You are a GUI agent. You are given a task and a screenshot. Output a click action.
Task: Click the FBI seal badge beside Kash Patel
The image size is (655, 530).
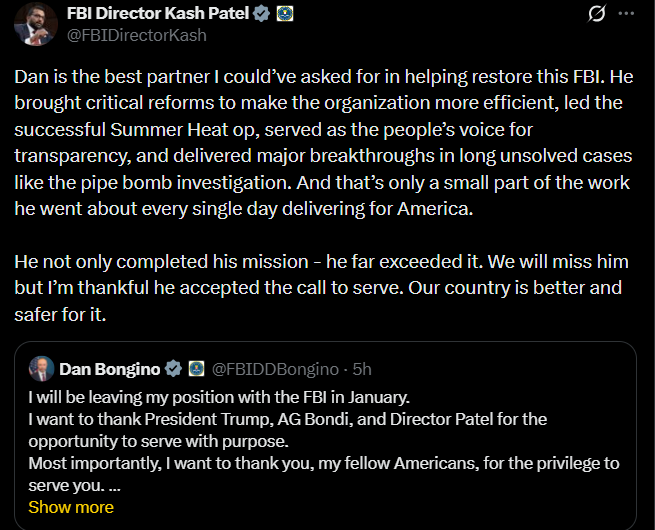tap(285, 15)
